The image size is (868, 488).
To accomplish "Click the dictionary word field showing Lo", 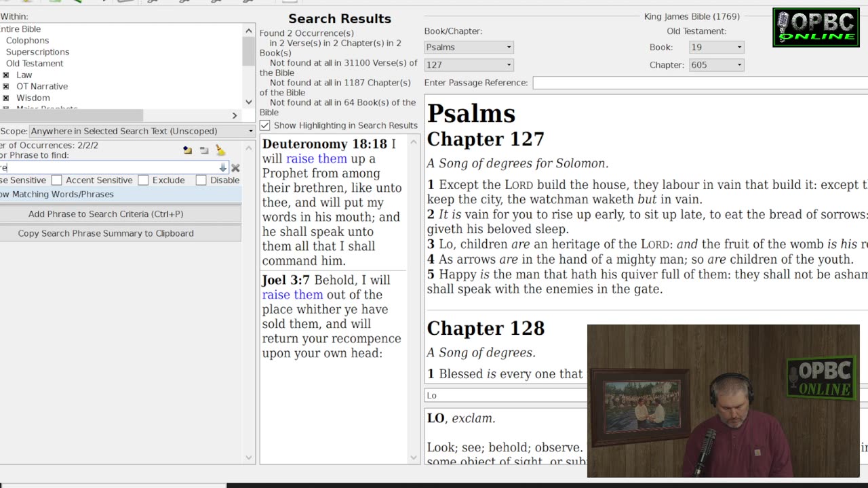I will (x=506, y=395).
